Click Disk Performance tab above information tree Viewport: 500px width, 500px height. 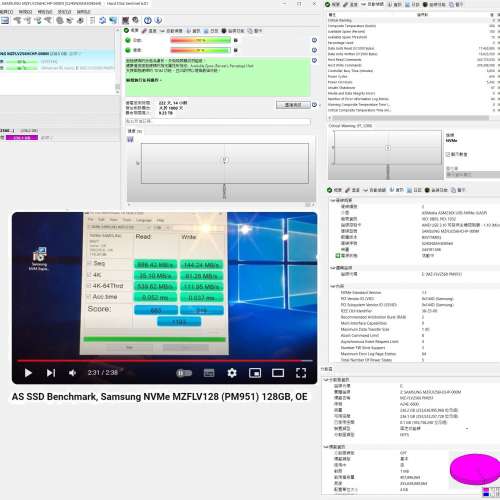(x=436, y=190)
